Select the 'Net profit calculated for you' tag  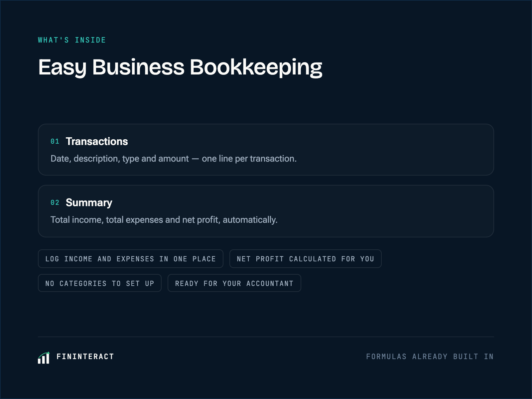pos(305,259)
